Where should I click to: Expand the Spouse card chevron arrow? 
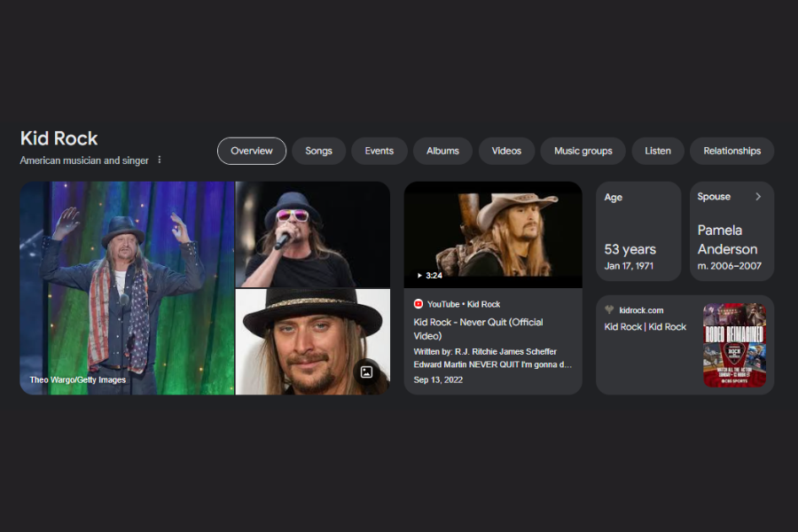tap(758, 197)
